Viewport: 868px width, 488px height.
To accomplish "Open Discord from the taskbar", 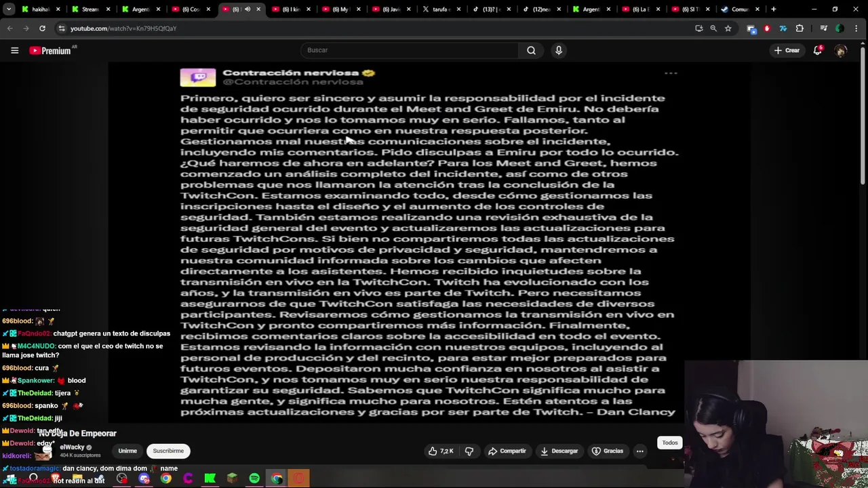I will [x=144, y=479].
